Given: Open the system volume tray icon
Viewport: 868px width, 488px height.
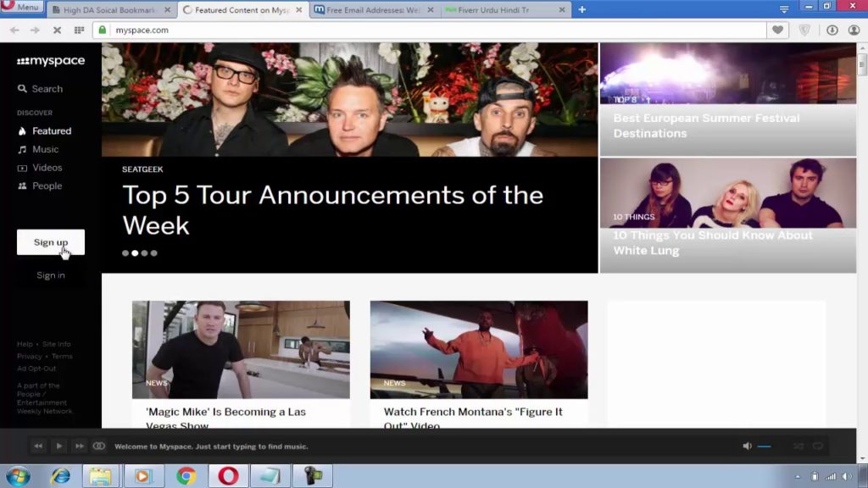Looking at the screenshot, I should tap(847, 477).
